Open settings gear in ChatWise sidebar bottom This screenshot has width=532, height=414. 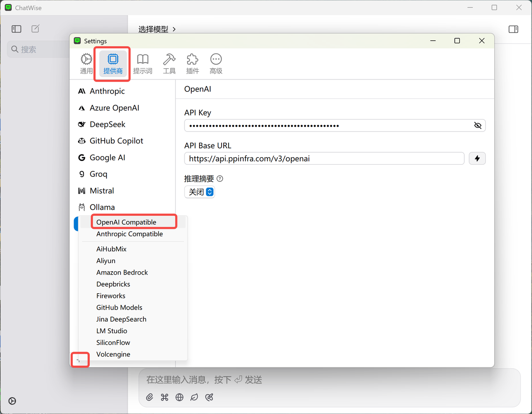[12, 401]
